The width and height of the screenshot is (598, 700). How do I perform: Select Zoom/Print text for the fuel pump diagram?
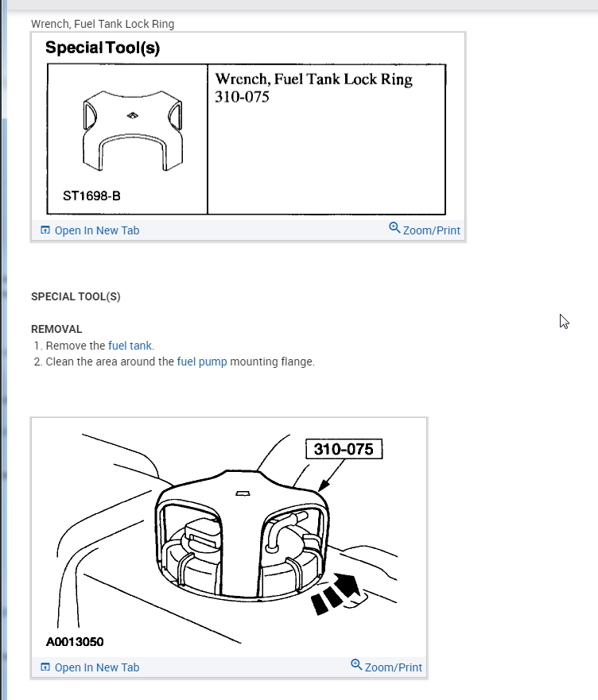pos(394,667)
